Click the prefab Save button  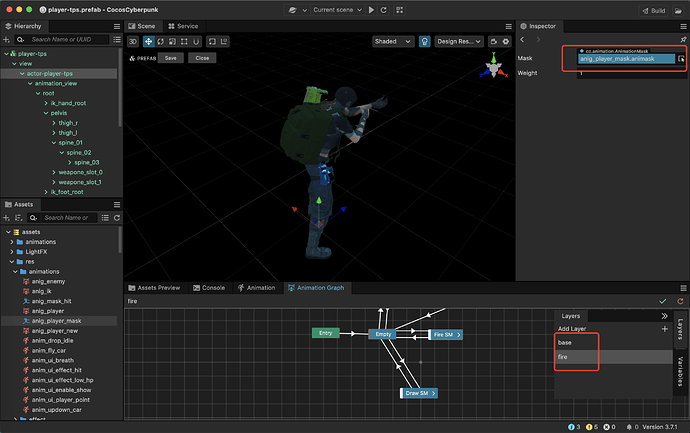pos(170,58)
